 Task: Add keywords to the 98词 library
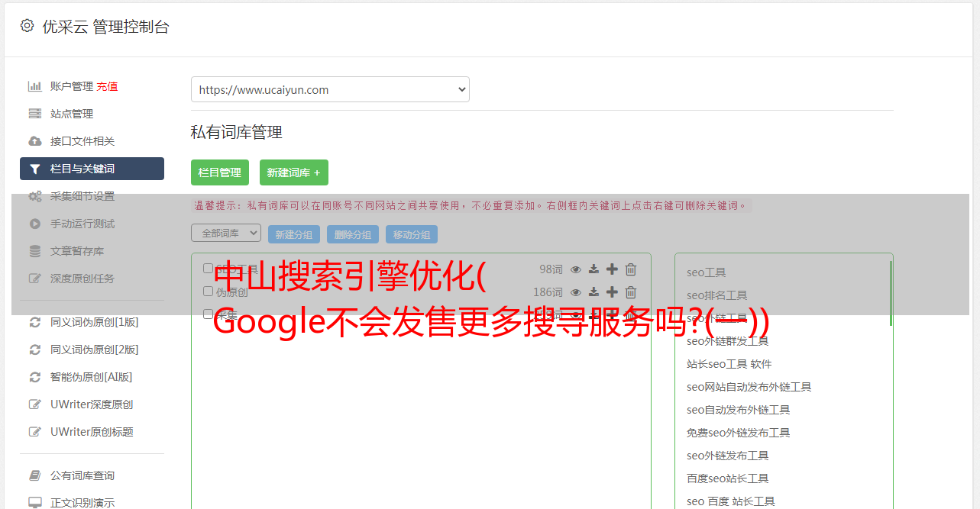[612, 269]
